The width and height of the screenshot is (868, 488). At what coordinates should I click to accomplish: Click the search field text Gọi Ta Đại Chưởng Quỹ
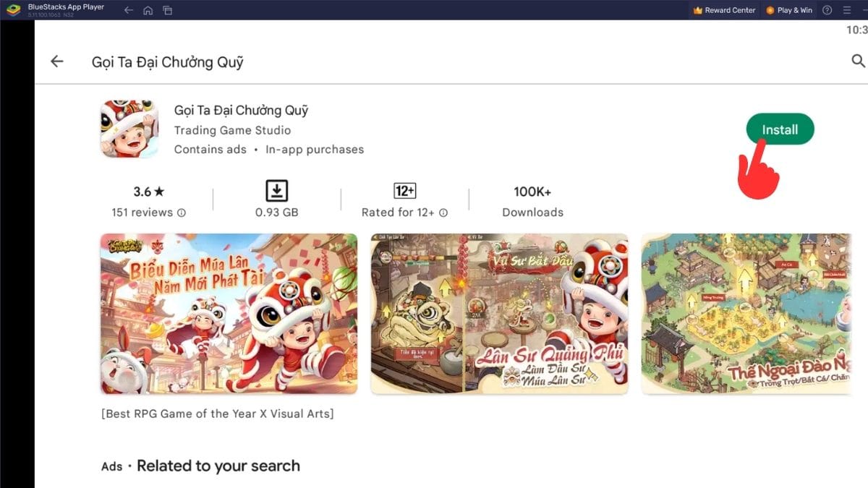pos(168,62)
